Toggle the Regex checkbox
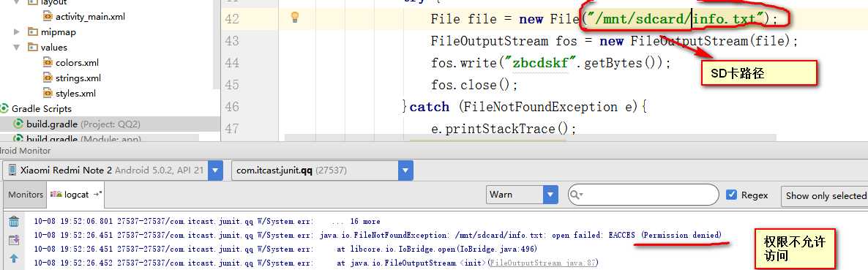This screenshot has height=270, width=868. [731, 195]
